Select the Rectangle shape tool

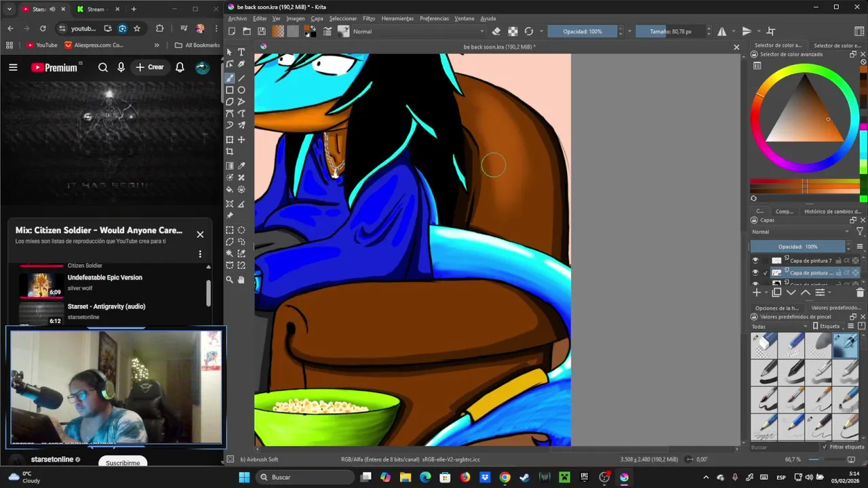(230, 90)
